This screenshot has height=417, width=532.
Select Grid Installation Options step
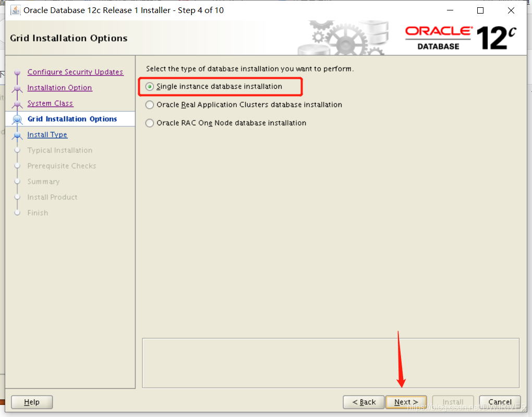[72, 119]
